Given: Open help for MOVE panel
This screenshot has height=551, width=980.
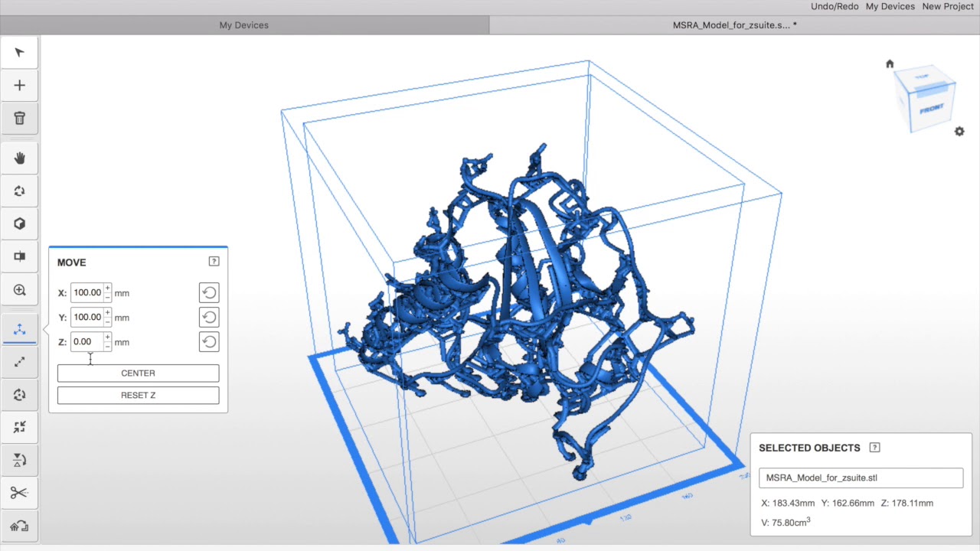Looking at the screenshot, I should 214,261.
